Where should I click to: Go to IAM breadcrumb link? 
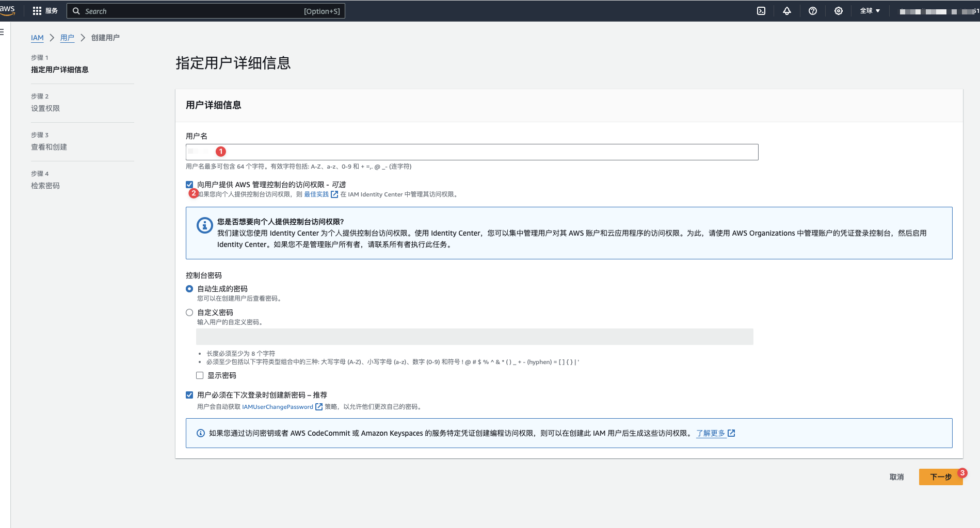point(37,38)
